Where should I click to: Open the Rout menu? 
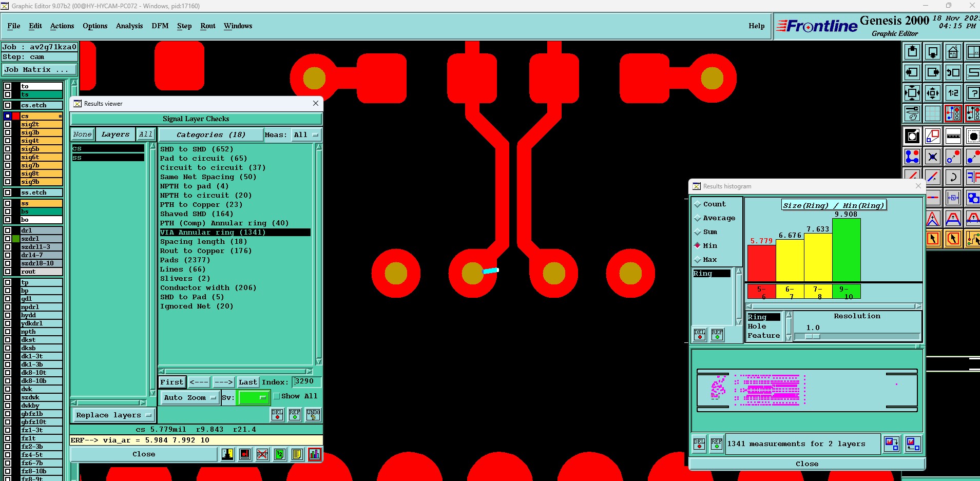pyautogui.click(x=208, y=26)
